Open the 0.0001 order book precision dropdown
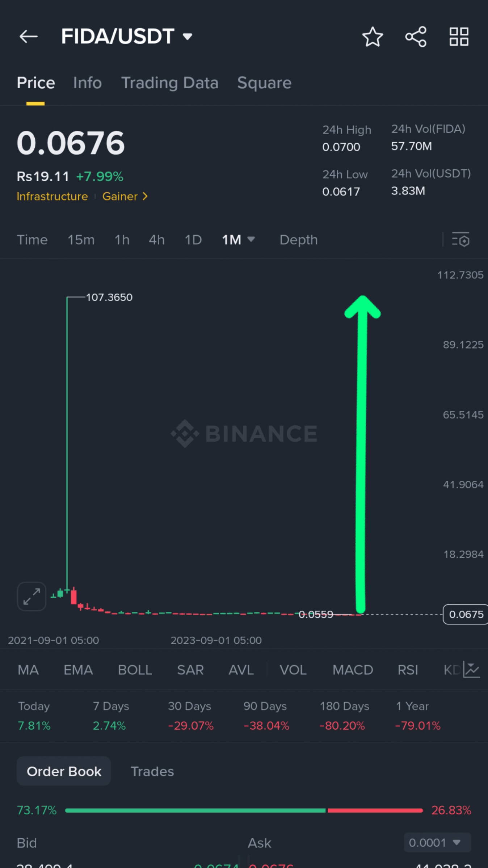 point(438,842)
